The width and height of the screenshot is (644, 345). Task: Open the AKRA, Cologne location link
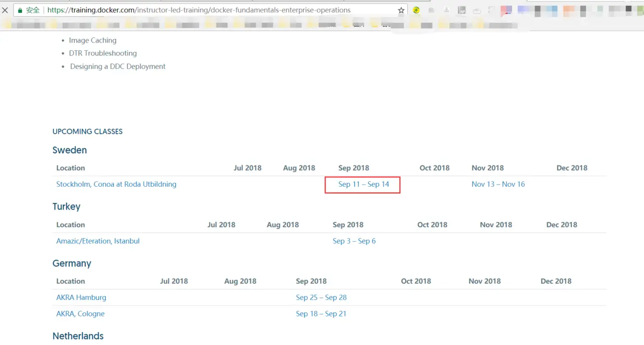tap(81, 314)
